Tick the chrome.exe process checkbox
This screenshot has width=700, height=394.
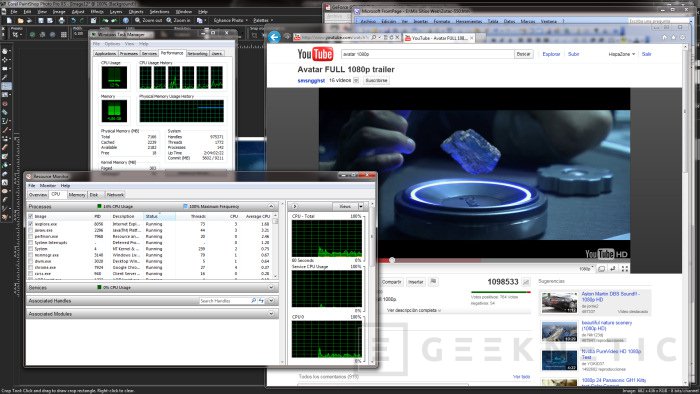pos(30,267)
